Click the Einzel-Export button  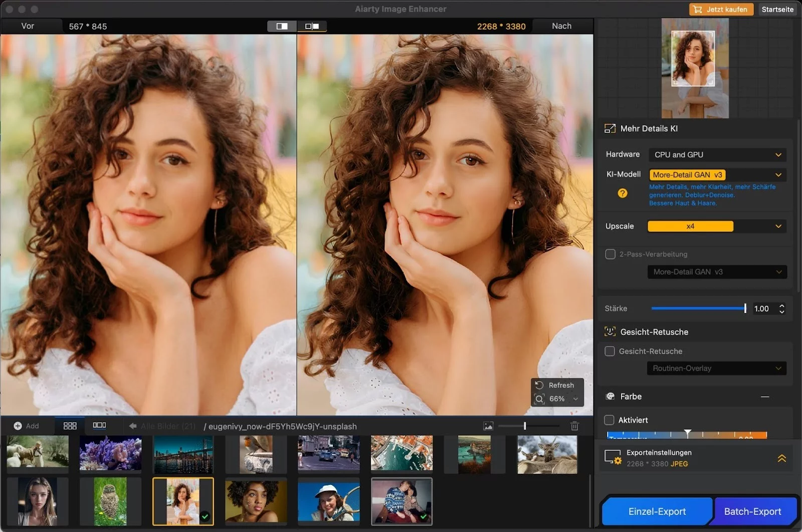pyautogui.click(x=657, y=511)
